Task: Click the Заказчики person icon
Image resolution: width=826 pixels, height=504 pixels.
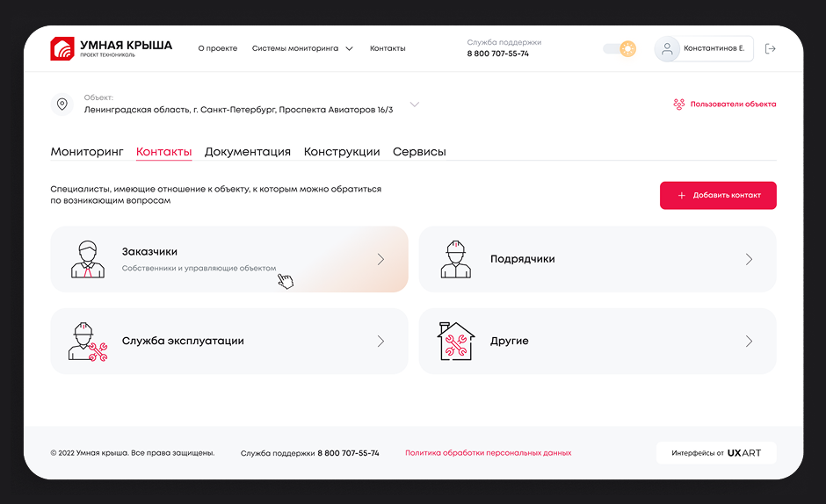Action: (x=87, y=259)
